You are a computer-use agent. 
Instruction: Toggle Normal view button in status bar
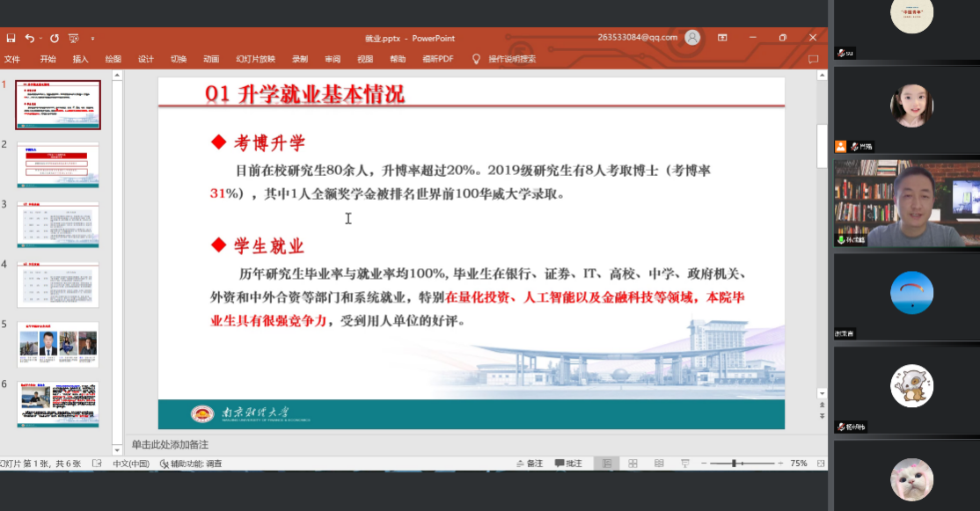click(606, 464)
